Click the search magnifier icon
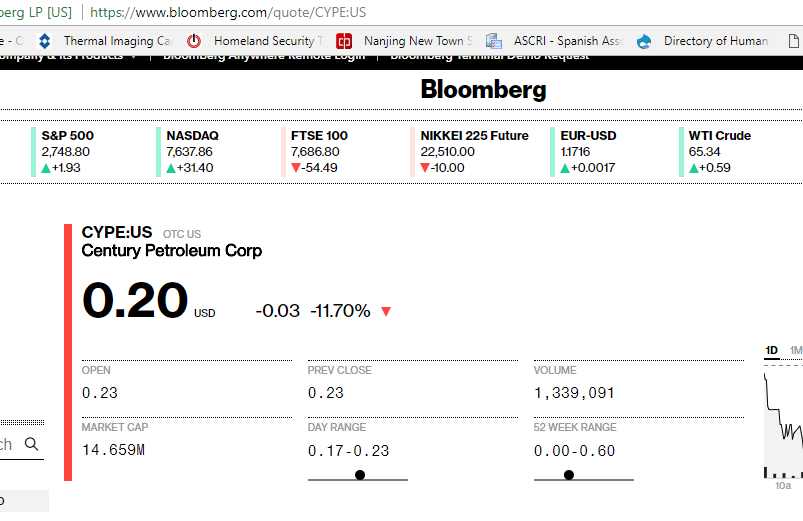The height and width of the screenshot is (521, 803). tap(32, 444)
